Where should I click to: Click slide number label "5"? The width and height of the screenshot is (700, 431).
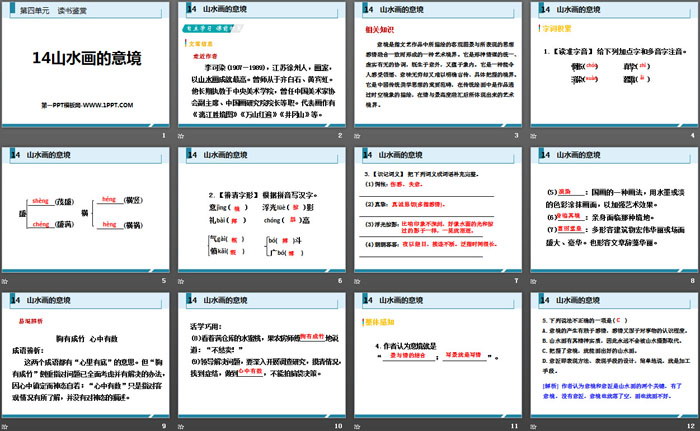click(x=164, y=280)
